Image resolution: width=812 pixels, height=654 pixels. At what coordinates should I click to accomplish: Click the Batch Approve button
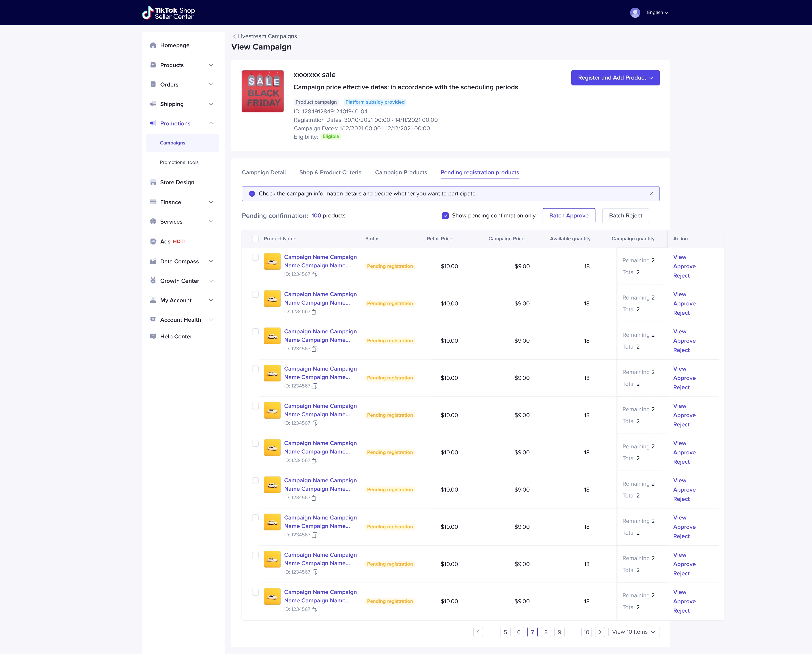pyautogui.click(x=568, y=216)
